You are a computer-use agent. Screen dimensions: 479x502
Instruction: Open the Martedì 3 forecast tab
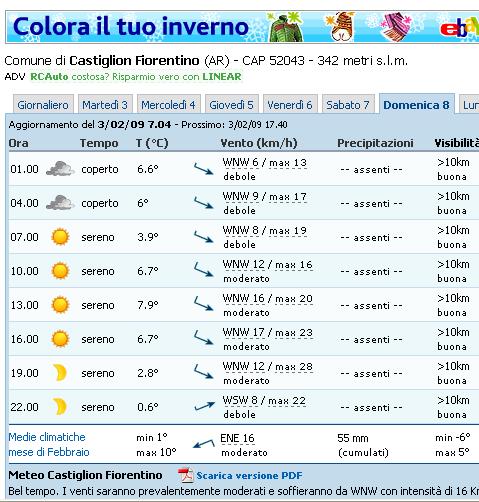[x=105, y=105]
